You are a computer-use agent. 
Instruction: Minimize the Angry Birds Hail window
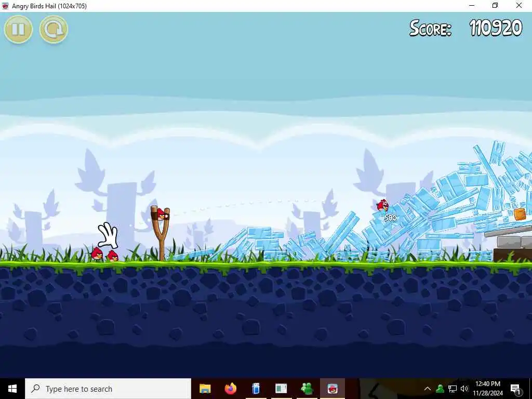pyautogui.click(x=472, y=6)
